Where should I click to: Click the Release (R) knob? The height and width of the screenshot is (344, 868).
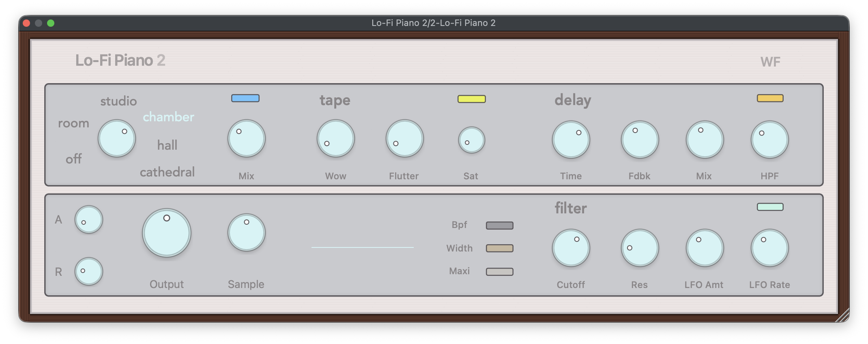[x=89, y=271]
